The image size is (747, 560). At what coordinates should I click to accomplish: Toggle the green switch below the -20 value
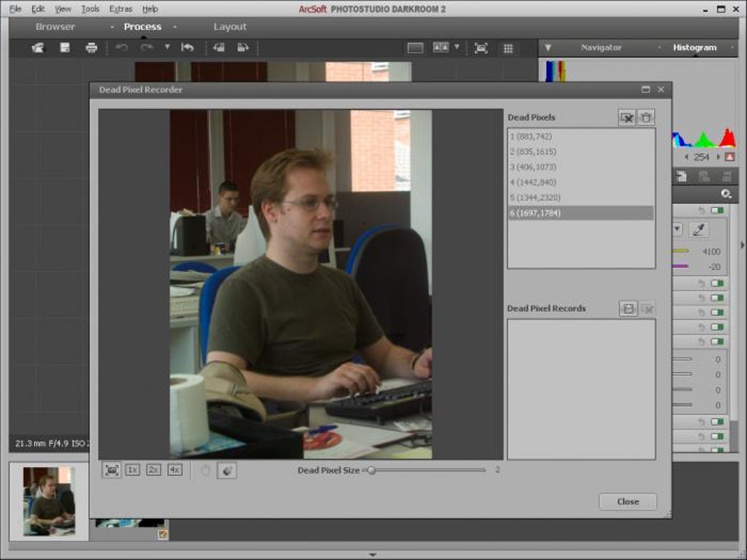(x=716, y=283)
